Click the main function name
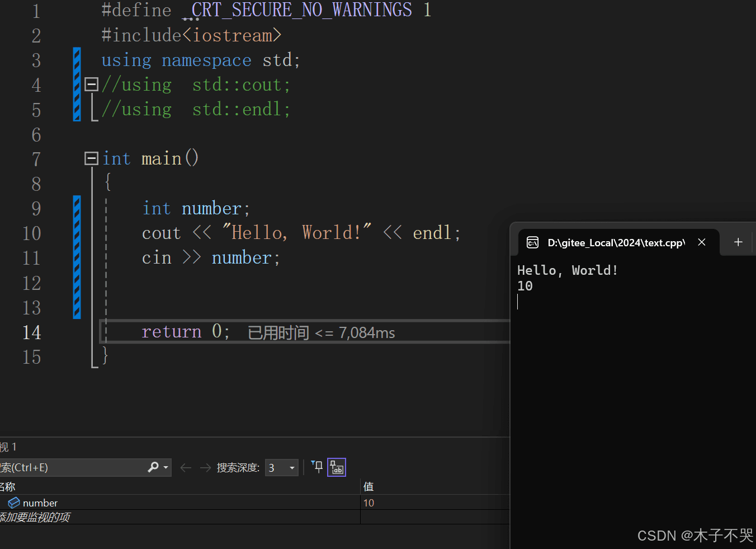The image size is (756, 549). (x=162, y=159)
